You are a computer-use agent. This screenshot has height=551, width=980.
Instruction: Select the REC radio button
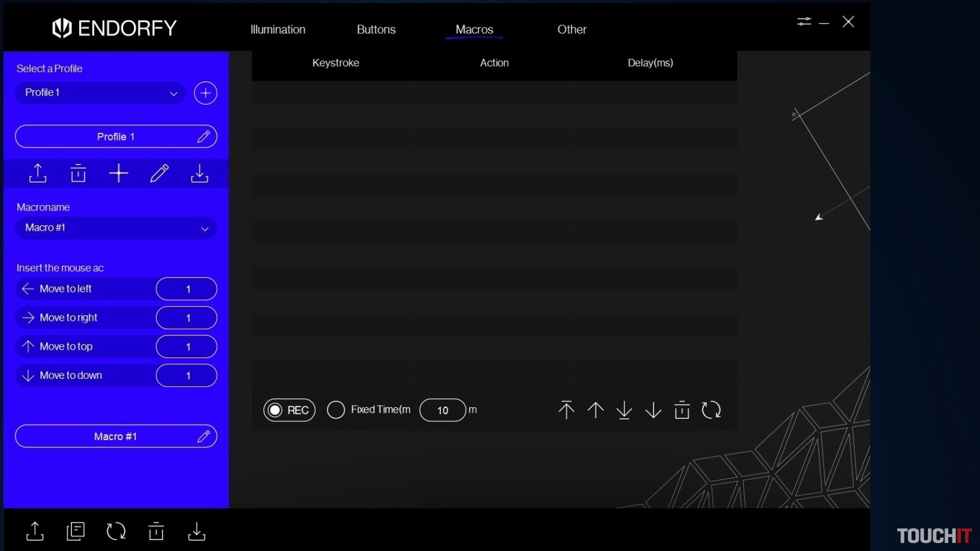tap(276, 410)
